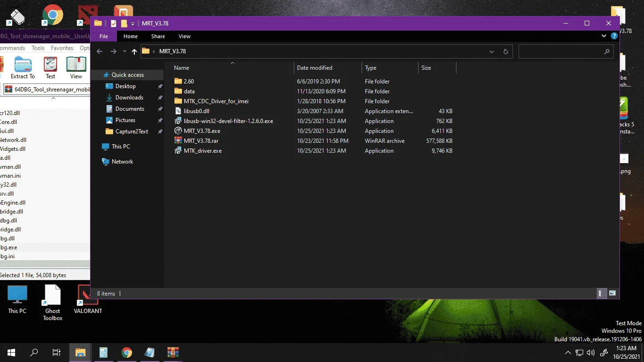Open network status in system tray
644x362 pixels.
click(x=579, y=353)
